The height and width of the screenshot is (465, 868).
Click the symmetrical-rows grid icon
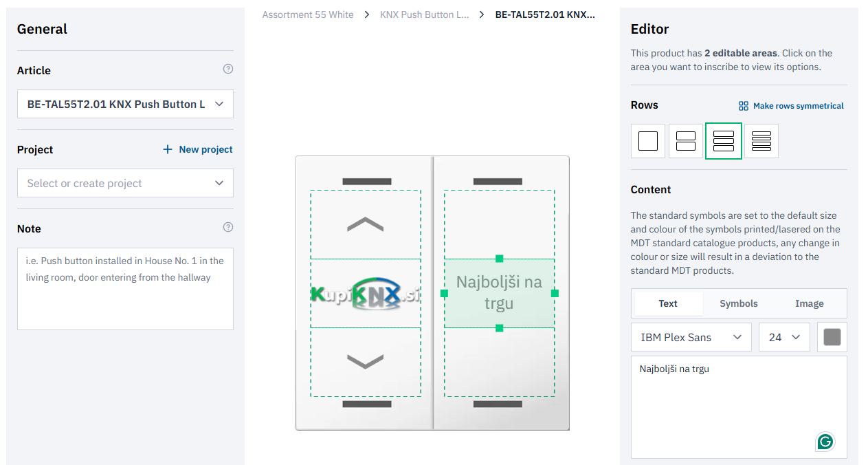tap(744, 106)
